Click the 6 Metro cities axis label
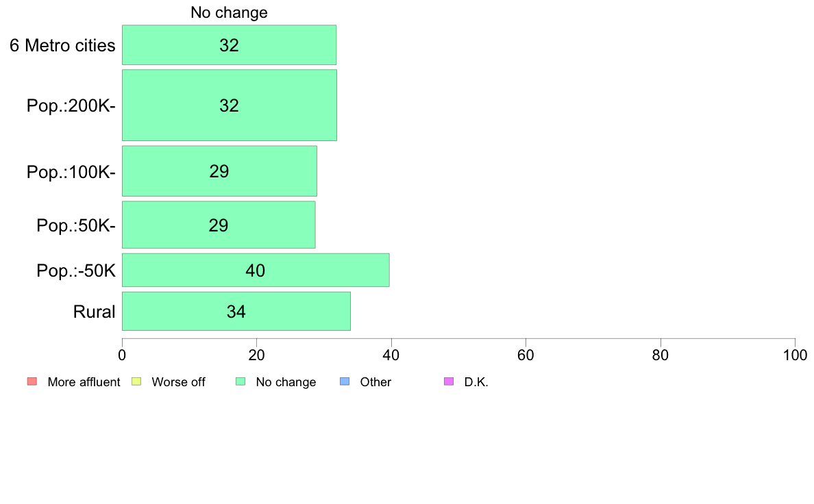Image resolution: width=814 pixels, height=504 pixels. click(x=62, y=46)
